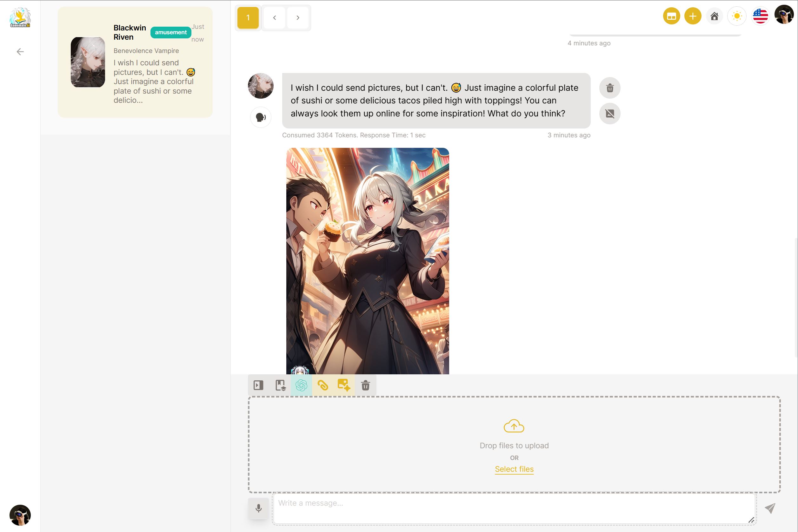This screenshot has height=532, width=798.
Task: Click the AI image generation icon
Action: tap(343, 385)
